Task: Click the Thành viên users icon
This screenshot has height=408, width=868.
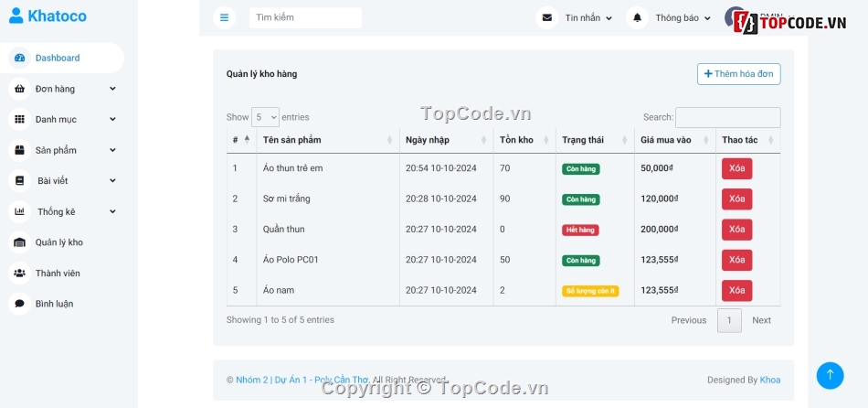Action: 19,273
